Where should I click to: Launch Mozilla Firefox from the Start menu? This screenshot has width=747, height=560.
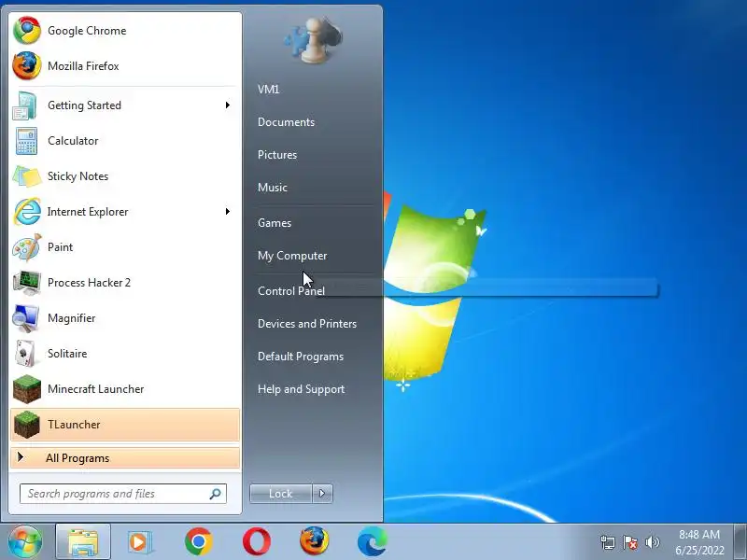point(125,65)
